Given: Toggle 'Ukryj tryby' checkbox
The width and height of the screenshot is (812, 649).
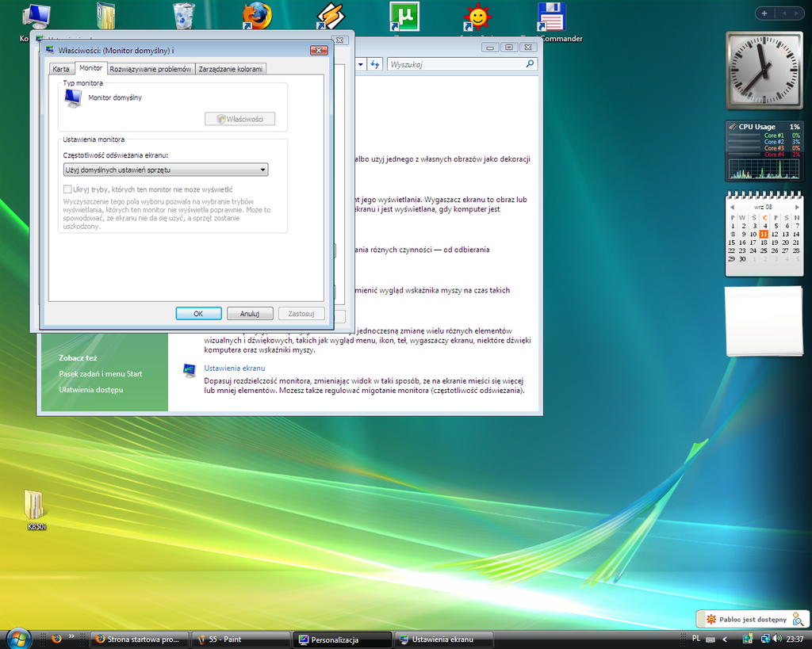Looking at the screenshot, I should point(67,189).
